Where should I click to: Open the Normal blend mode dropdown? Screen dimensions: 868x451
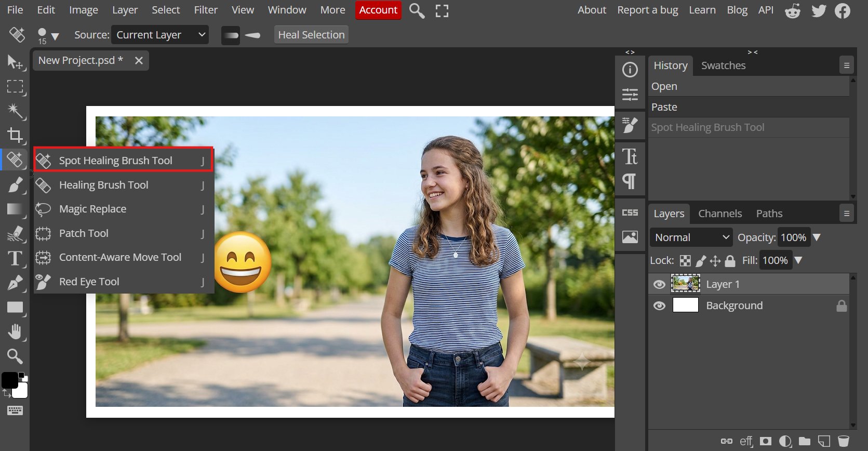(x=691, y=237)
